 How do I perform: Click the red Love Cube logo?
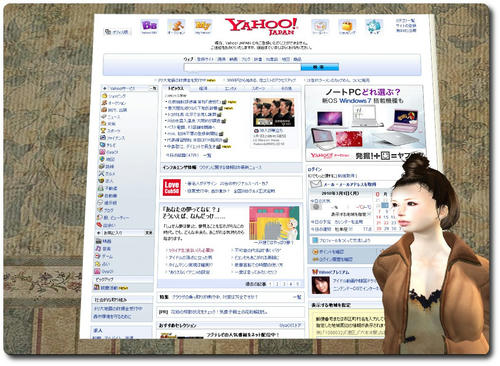pos(172,187)
